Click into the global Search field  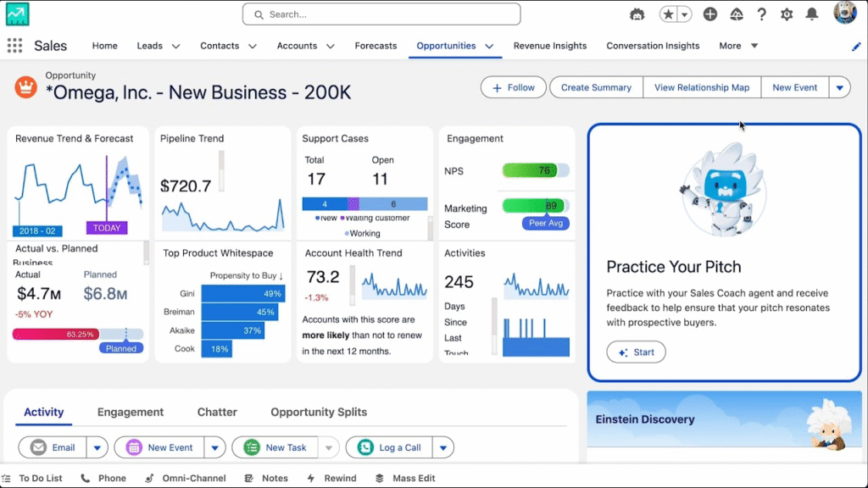tap(381, 14)
